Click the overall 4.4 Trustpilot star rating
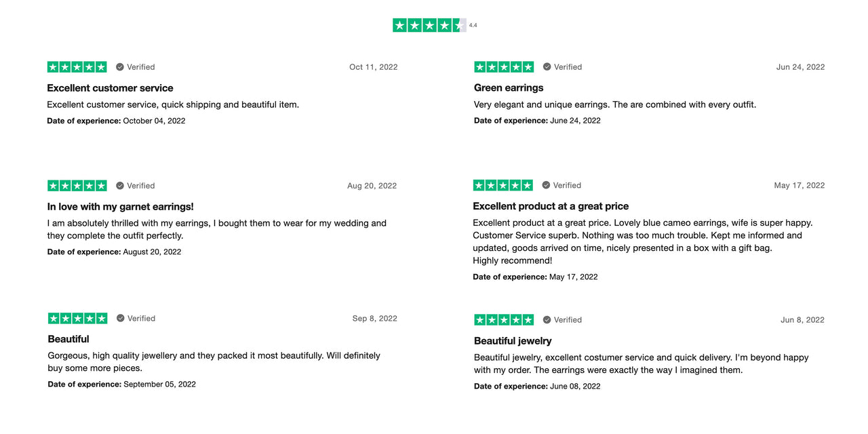This screenshot has height=434, width=868. (429, 25)
